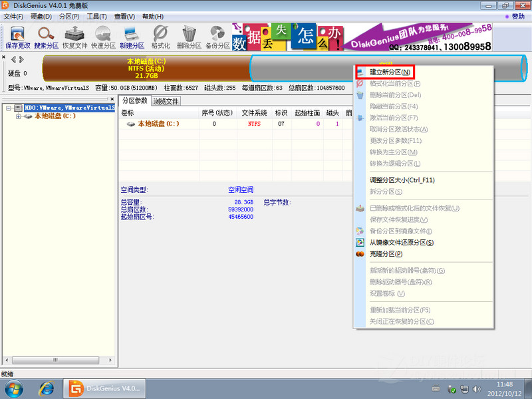Image resolution: width=532 pixels, height=399 pixels.
Task: Click the DiskGenius button on the taskbar
Action: click(104, 390)
